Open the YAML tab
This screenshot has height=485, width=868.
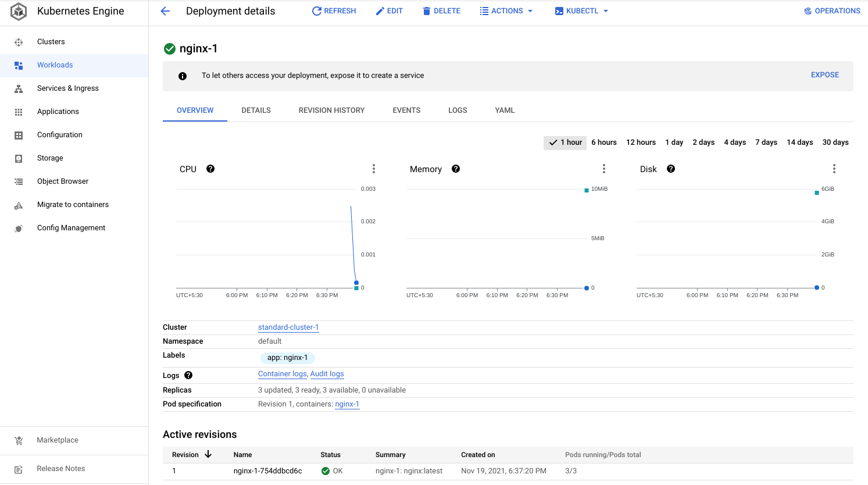point(505,110)
